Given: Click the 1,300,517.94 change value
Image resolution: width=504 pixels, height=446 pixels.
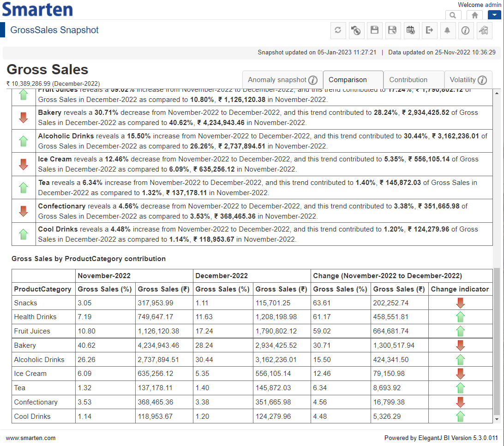Looking at the screenshot, I should click(394, 345).
